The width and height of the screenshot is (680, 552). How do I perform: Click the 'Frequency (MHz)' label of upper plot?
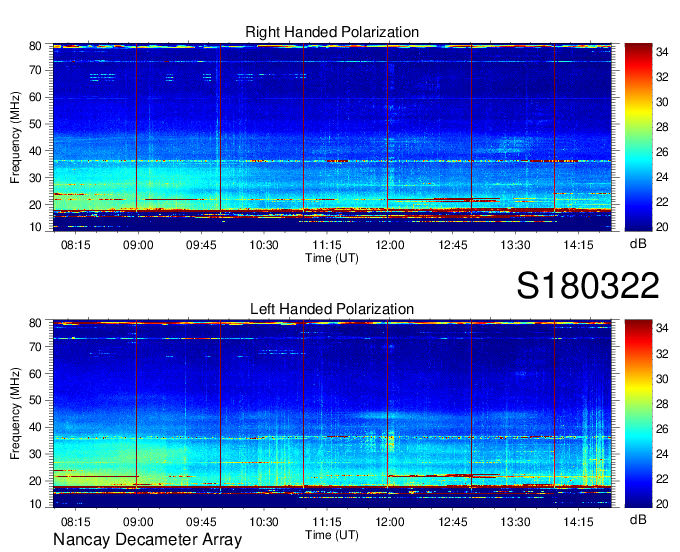tap(15, 137)
